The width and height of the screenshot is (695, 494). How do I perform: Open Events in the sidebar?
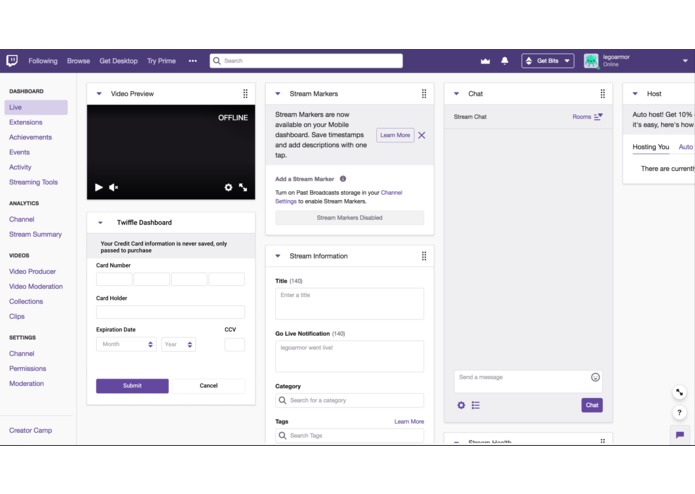(20, 152)
